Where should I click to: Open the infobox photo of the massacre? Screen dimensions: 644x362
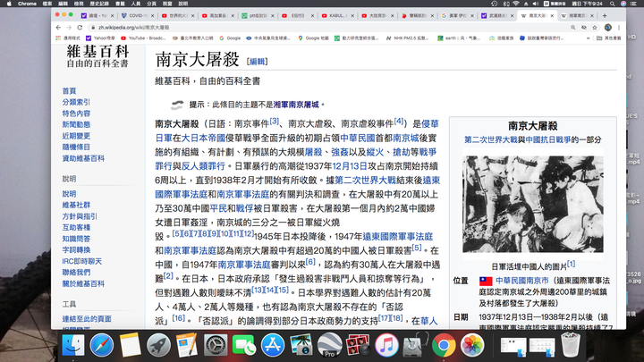click(x=533, y=204)
